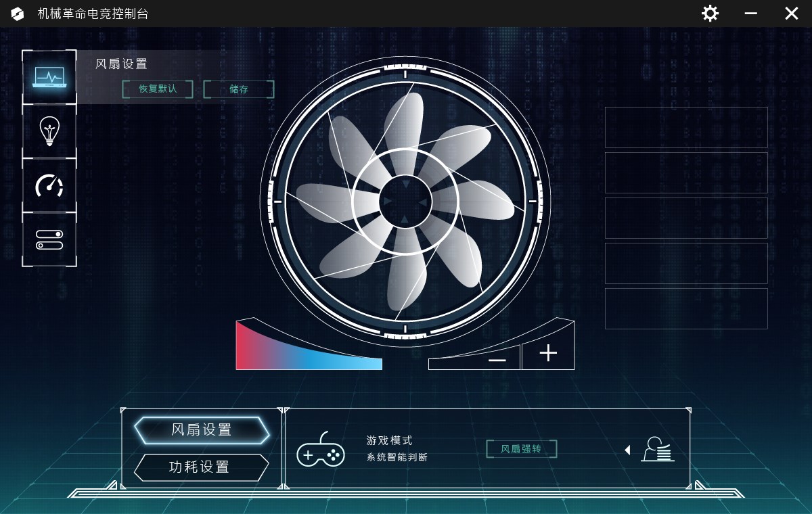
Task: Open the light bulb lighting settings icon
Action: click(49, 131)
